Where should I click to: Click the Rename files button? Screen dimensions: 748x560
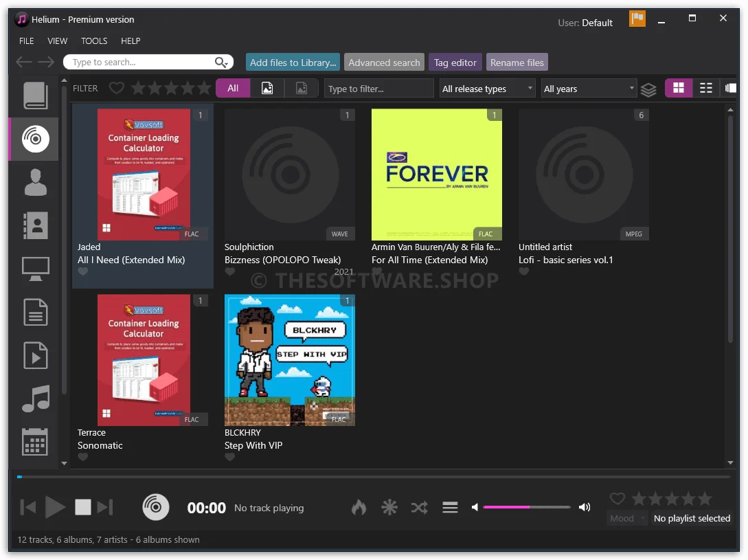tap(517, 63)
